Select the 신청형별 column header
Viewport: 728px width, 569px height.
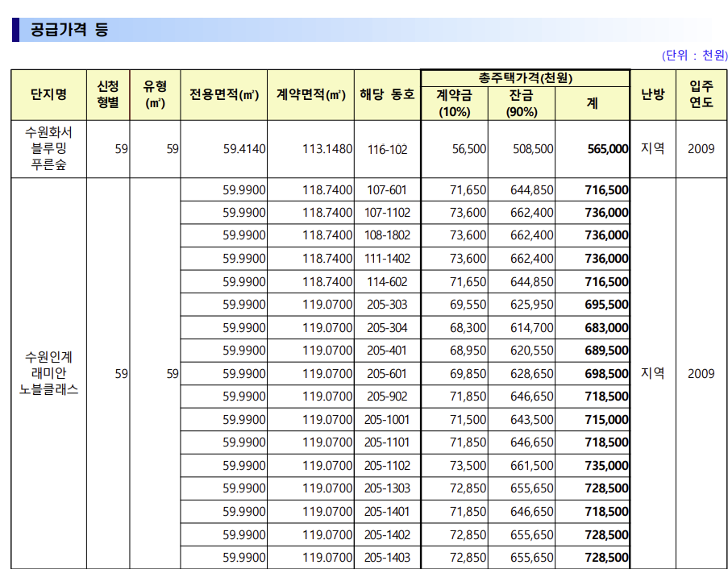point(108,94)
